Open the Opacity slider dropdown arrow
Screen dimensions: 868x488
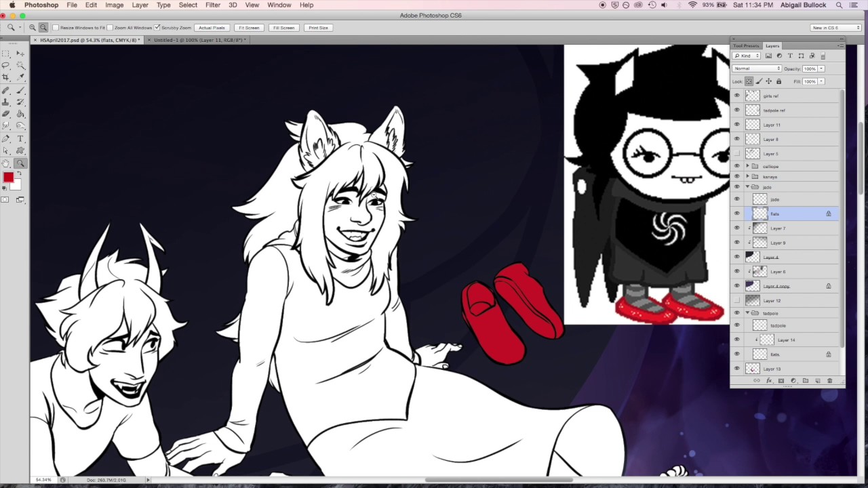point(821,68)
